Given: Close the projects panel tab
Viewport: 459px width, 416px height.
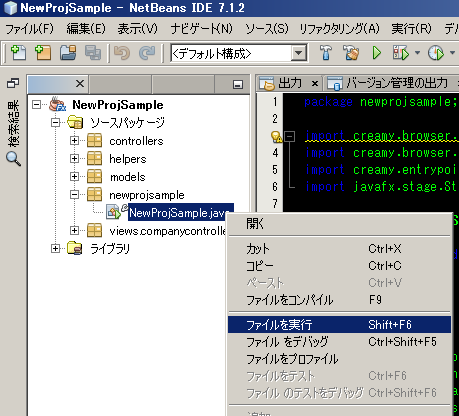Looking at the screenshot, I should 80,83.
